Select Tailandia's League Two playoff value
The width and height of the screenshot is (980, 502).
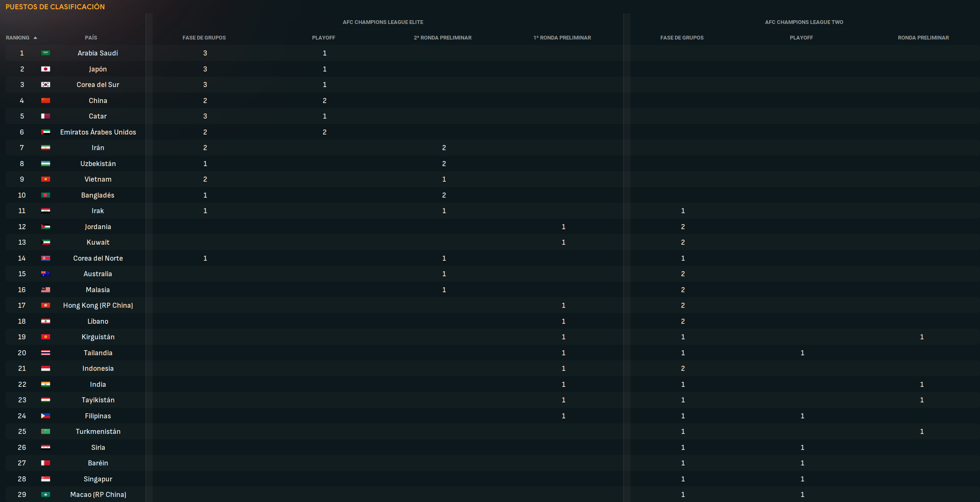pos(802,353)
